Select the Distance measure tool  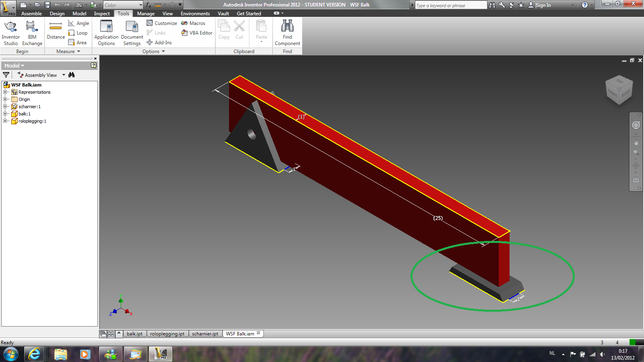(x=56, y=30)
